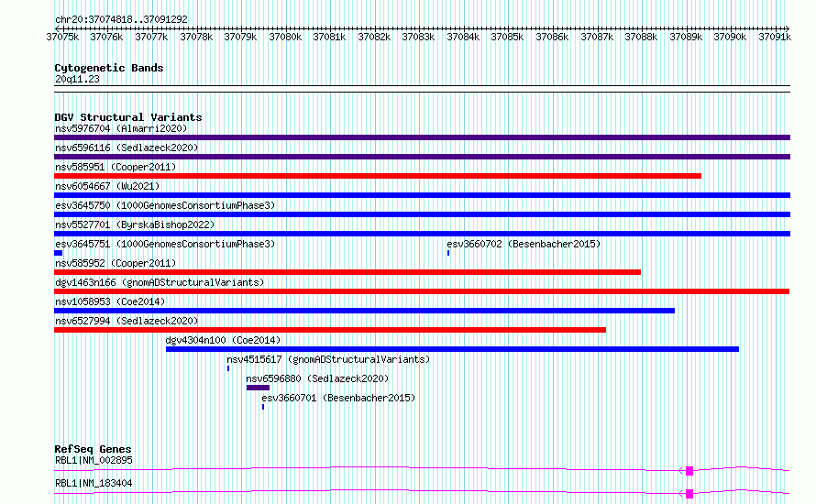This screenshot has width=816, height=504.
Task: Click the 37081k ruler position
Action: pos(329,37)
